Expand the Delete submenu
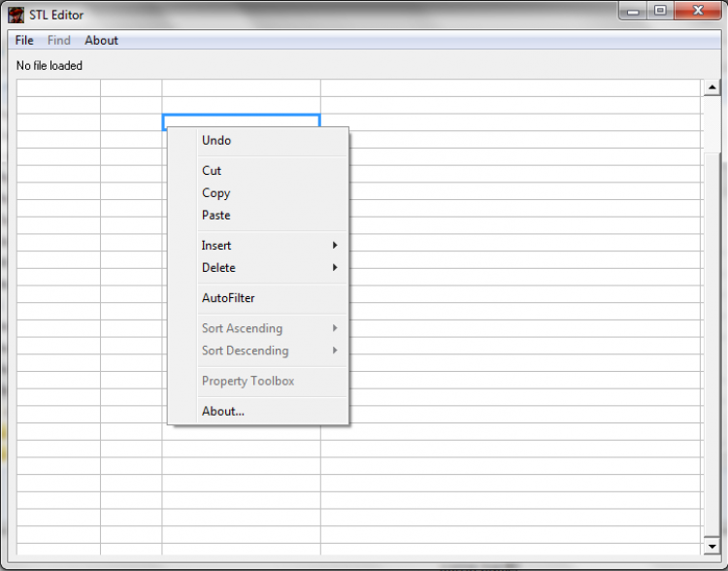This screenshot has height=571, width=728. coord(258,268)
